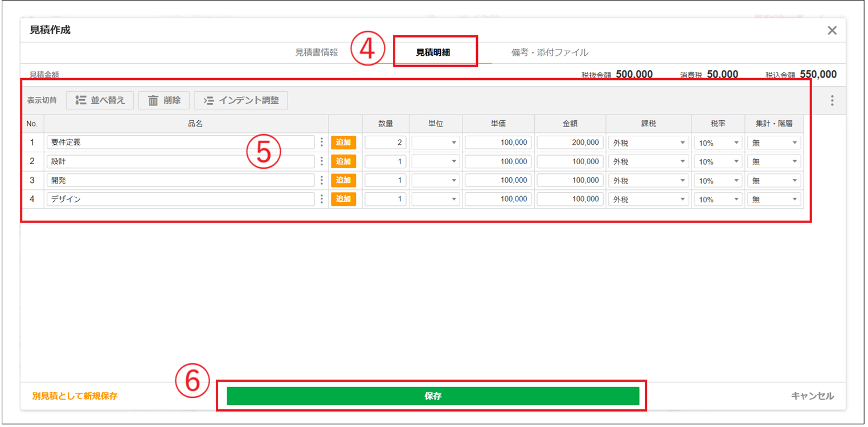
Task: Open the kebab menu at toolbar right
Action: (x=832, y=100)
